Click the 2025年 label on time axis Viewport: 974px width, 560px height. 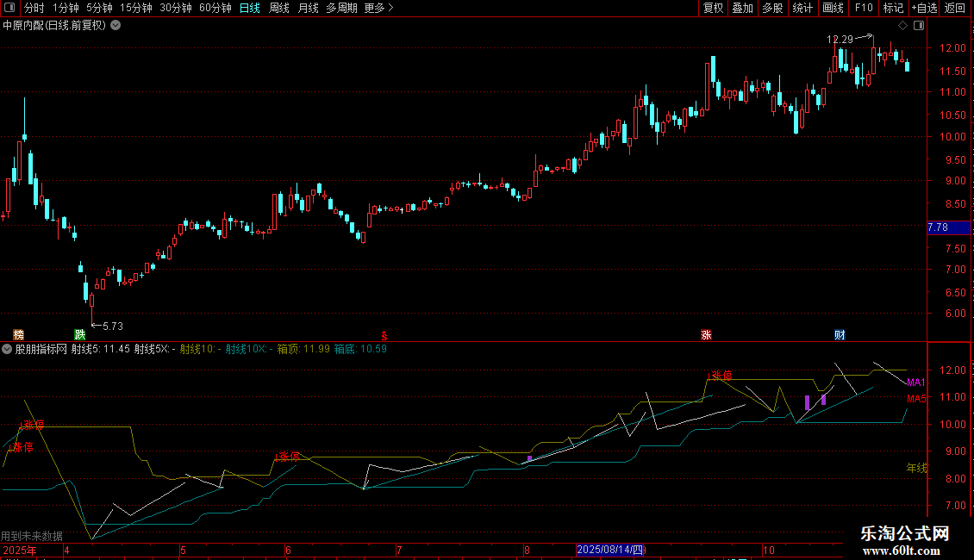click(20, 550)
